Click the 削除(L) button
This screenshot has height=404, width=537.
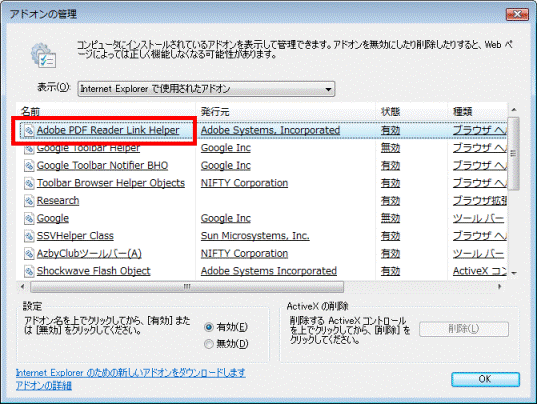coord(464,329)
